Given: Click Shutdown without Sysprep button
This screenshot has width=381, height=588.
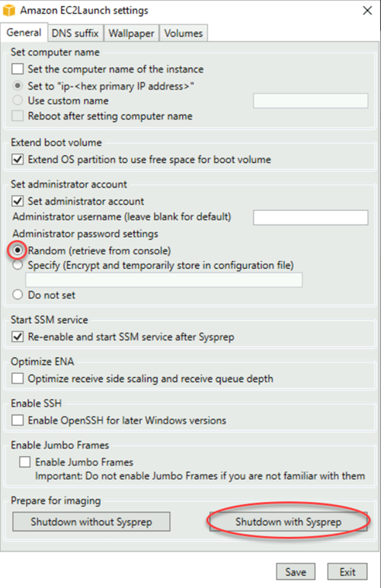Looking at the screenshot, I should tap(91, 522).
